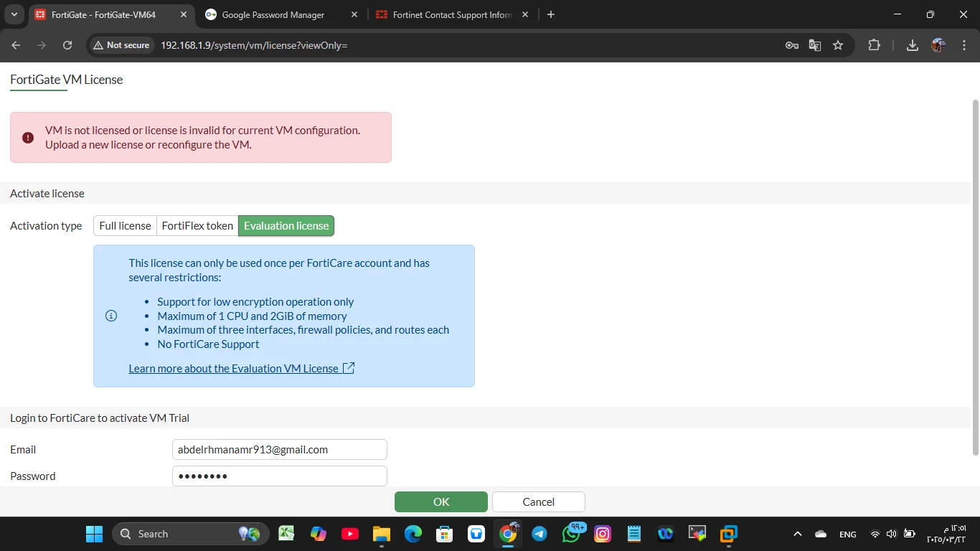
Task: Switch the ENG input language
Action: pyautogui.click(x=848, y=534)
